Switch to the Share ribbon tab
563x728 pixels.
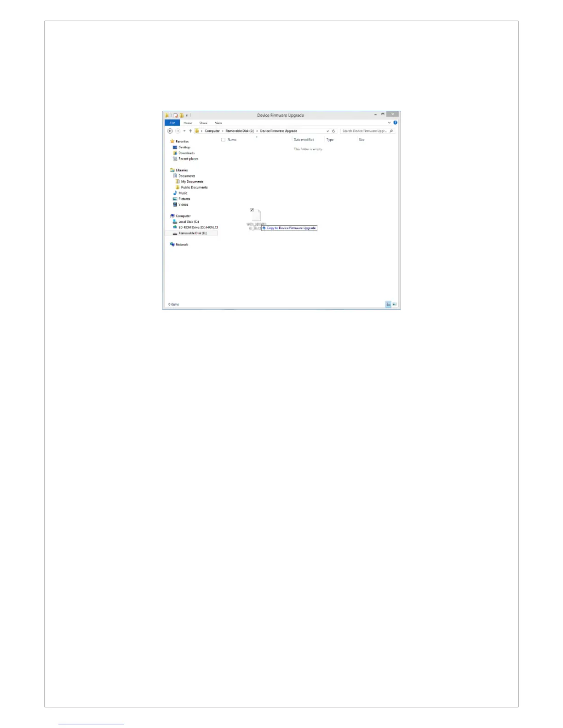[203, 123]
